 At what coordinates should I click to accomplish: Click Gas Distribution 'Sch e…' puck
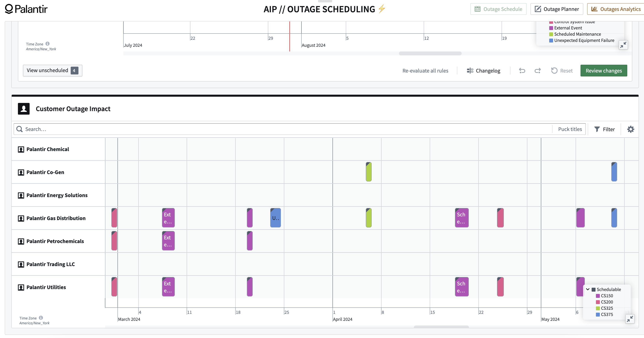(x=462, y=218)
